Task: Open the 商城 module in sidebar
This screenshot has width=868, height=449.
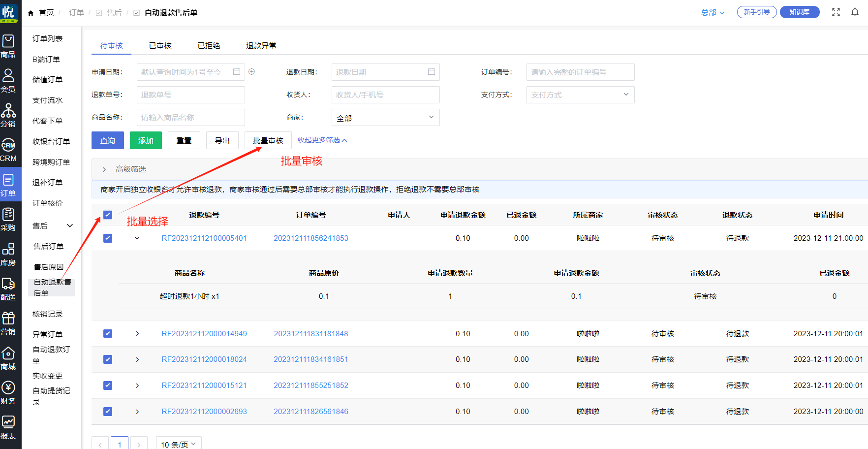Action: coord(8,358)
